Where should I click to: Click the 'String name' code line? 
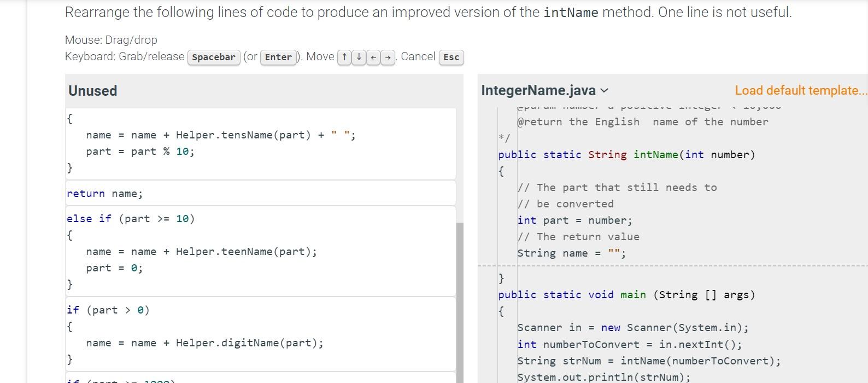click(x=571, y=253)
